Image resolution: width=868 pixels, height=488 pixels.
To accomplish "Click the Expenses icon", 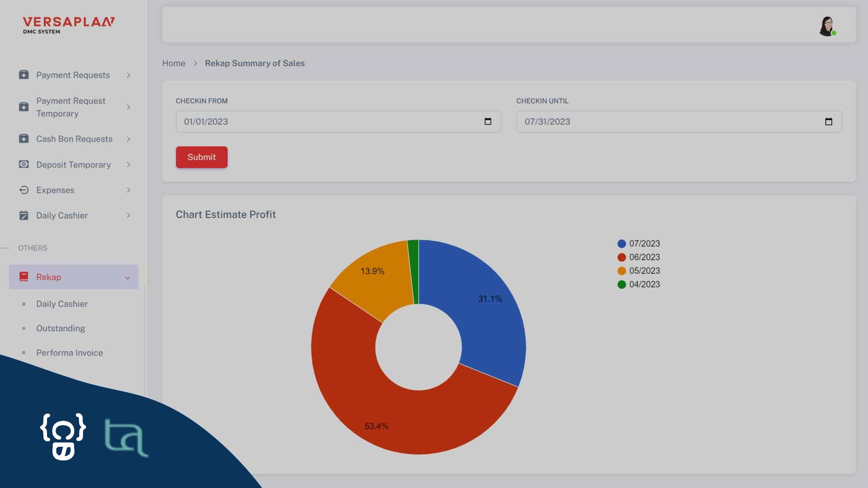I will click(x=24, y=190).
